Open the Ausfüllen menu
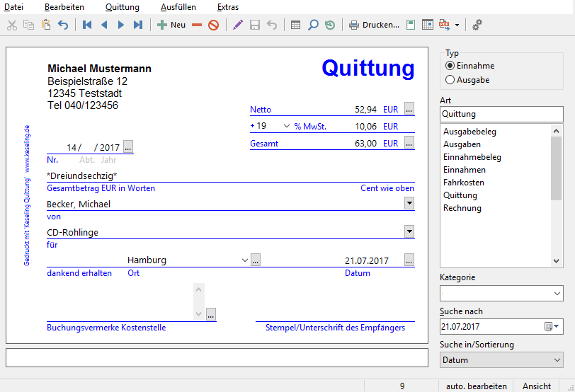Image resolution: width=575 pixels, height=392 pixels. click(x=178, y=7)
